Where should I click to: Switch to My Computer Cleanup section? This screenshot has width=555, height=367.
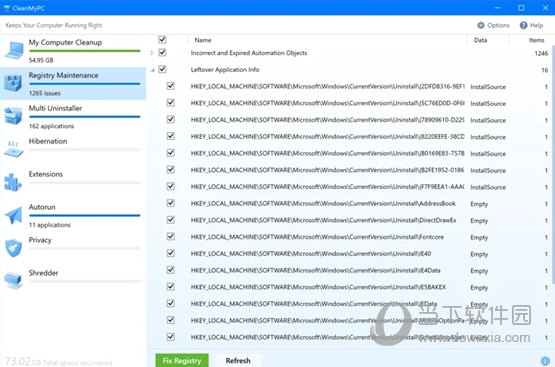[x=73, y=51]
